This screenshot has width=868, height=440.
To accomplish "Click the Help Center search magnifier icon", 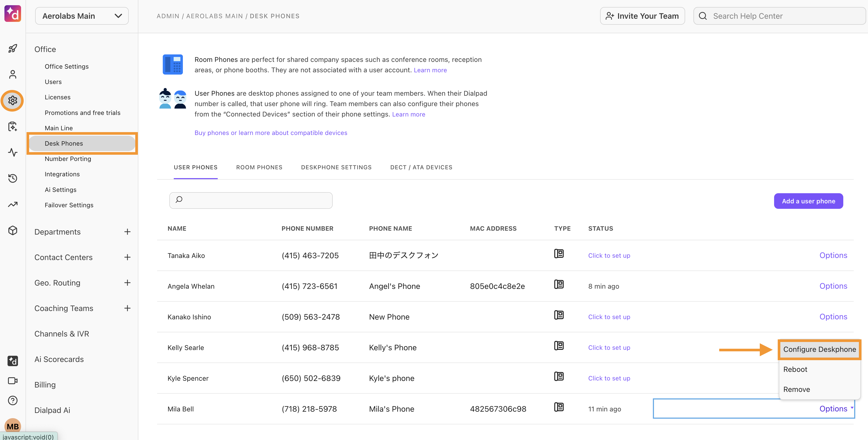I will tap(703, 16).
